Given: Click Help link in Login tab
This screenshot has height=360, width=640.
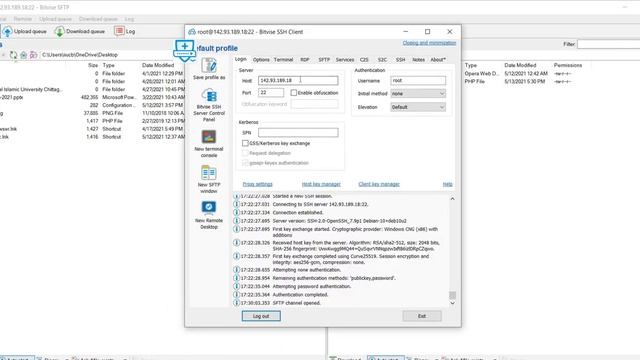Looking at the screenshot, I should 448,184.
